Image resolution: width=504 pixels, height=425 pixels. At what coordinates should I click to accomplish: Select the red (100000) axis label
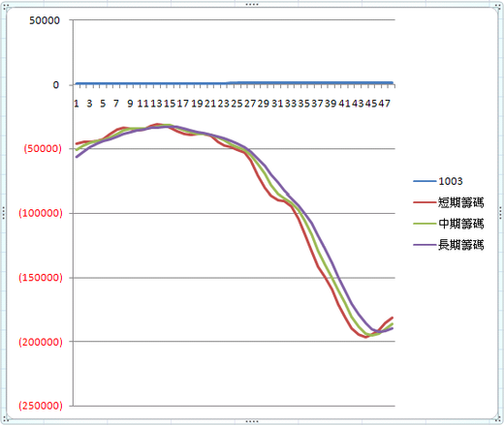pyautogui.click(x=41, y=213)
